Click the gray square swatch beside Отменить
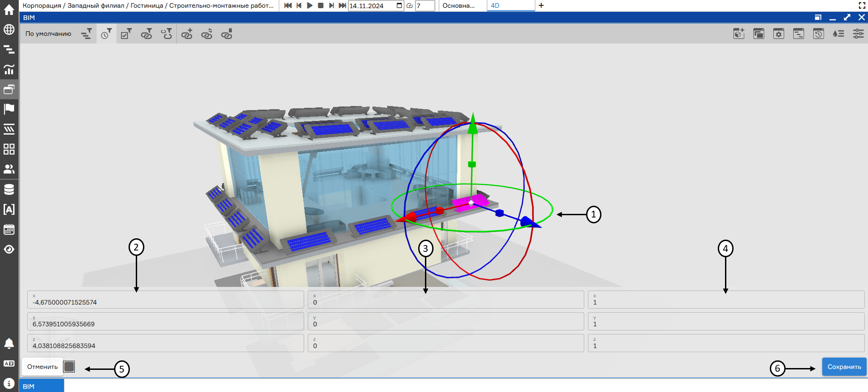This screenshot has width=868, height=392. [69, 367]
